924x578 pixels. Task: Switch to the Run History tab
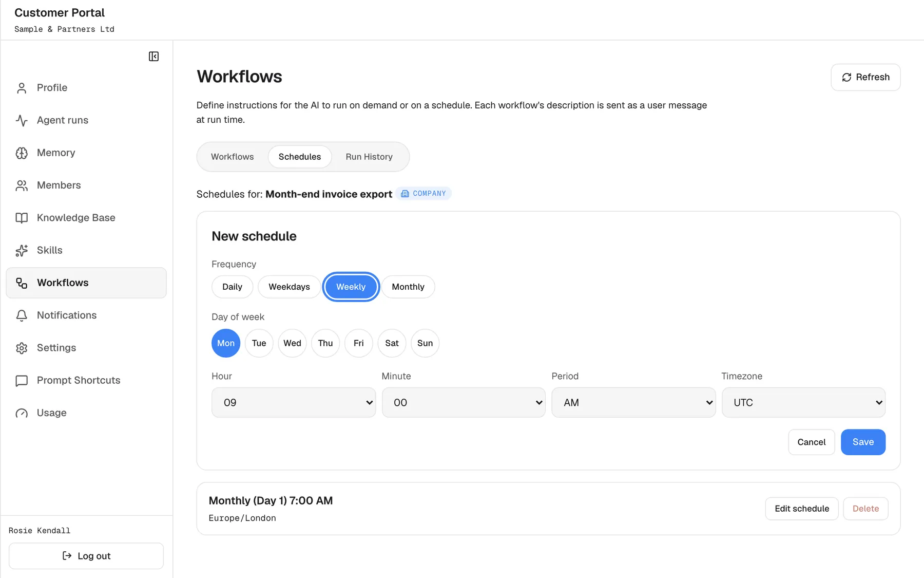[x=369, y=157]
